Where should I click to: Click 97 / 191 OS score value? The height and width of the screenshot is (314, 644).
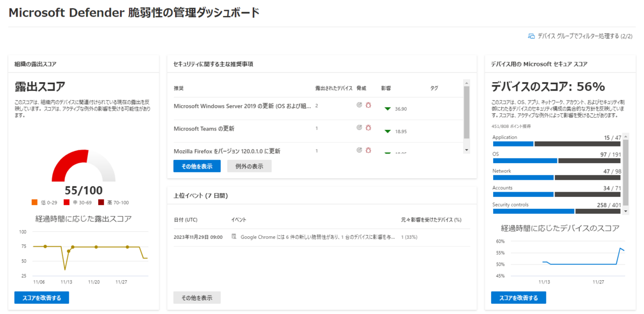[611, 154]
